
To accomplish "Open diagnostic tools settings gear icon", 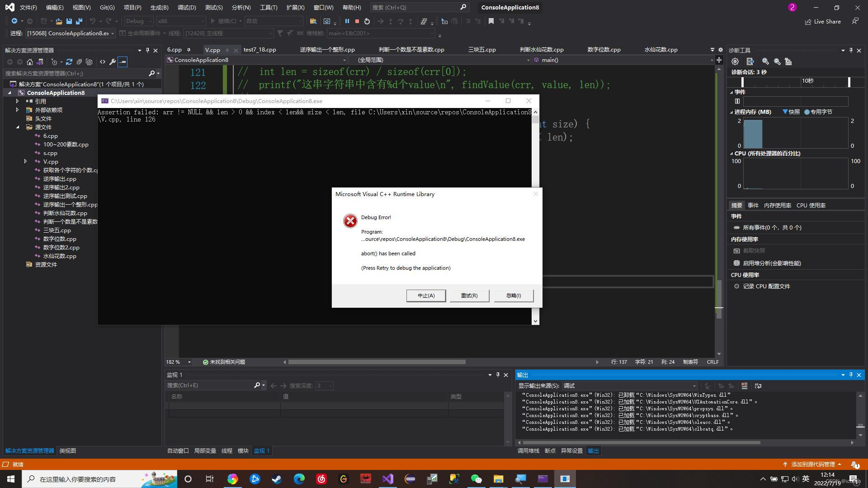I will pyautogui.click(x=735, y=61).
